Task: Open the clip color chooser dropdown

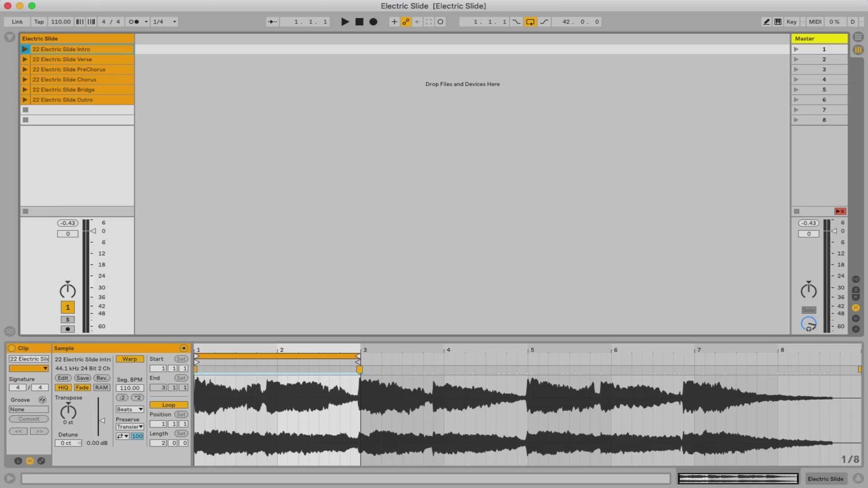Action: click(x=28, y=369)
